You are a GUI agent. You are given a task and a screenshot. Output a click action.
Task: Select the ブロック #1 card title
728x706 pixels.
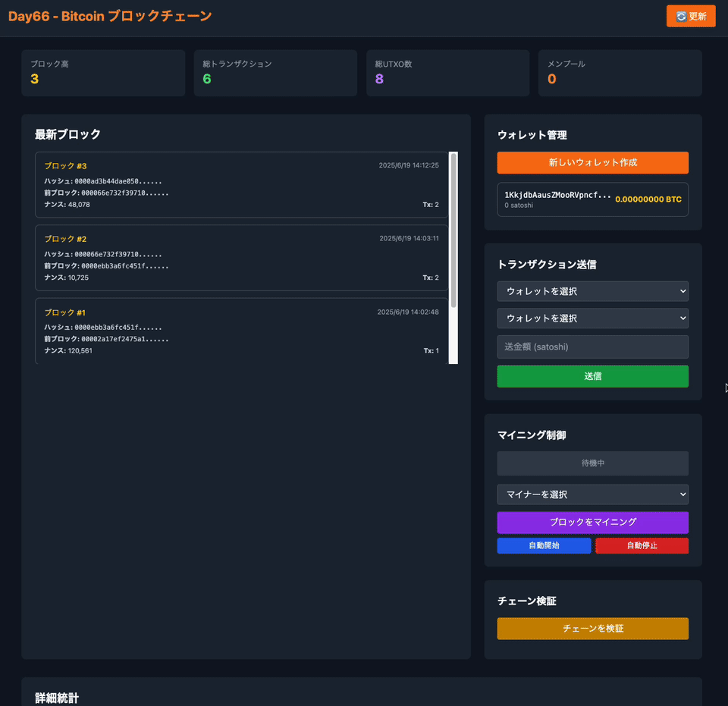(65, 312)
